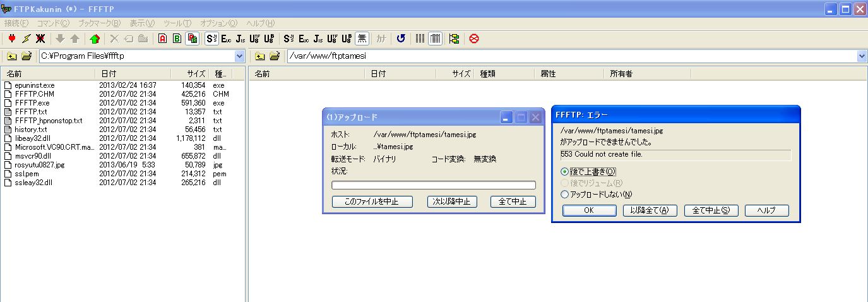Click このファイルを中止 button
This screenshot has width=868, height=302.
(372, 202)
